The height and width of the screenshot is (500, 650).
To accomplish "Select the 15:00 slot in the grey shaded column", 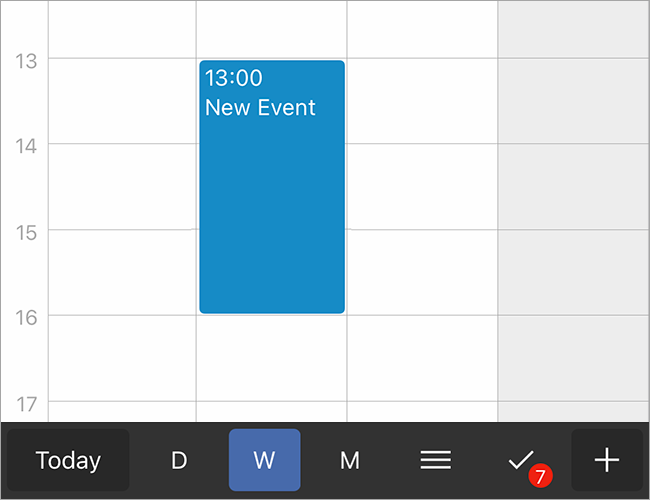I will pyautogui.click(x=573, y=272).
